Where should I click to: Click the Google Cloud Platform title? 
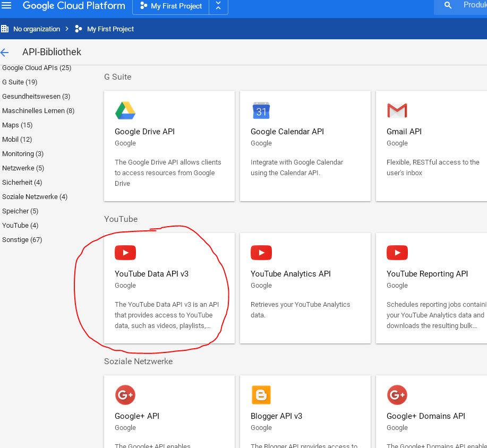pyautogui.click(x=74, y=6)
